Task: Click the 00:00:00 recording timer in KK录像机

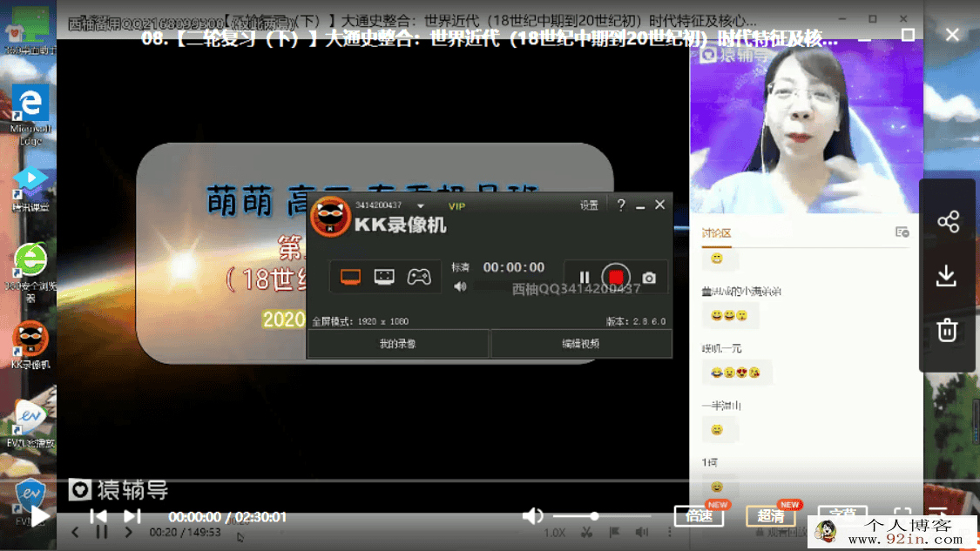Action: (x=514, y=267)
